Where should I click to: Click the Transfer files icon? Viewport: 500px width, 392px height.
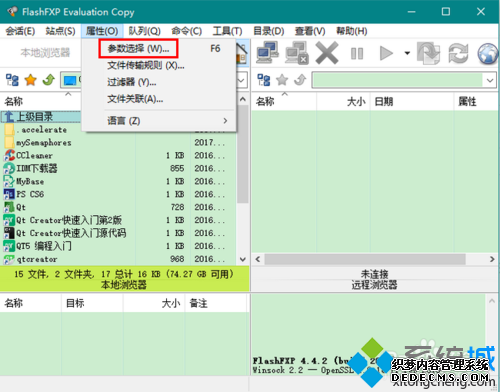coord(429,53)
